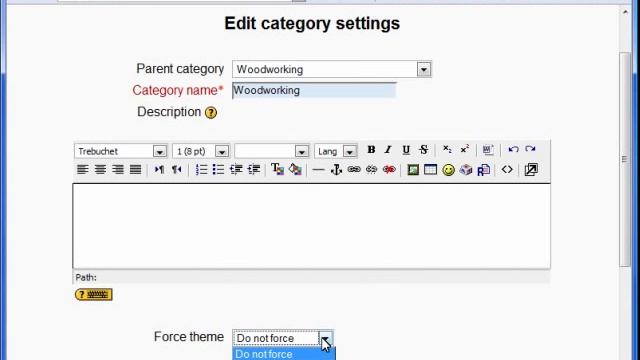Click the Clean Word HTML icon

(x=488, y=150)
